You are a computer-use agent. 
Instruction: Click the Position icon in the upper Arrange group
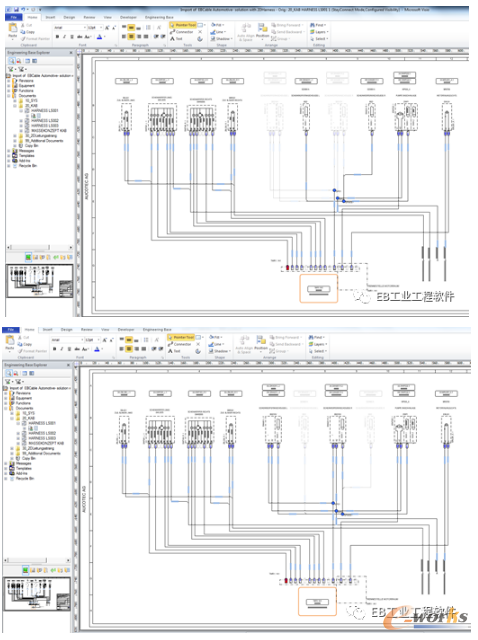click(x=262, y=31)
